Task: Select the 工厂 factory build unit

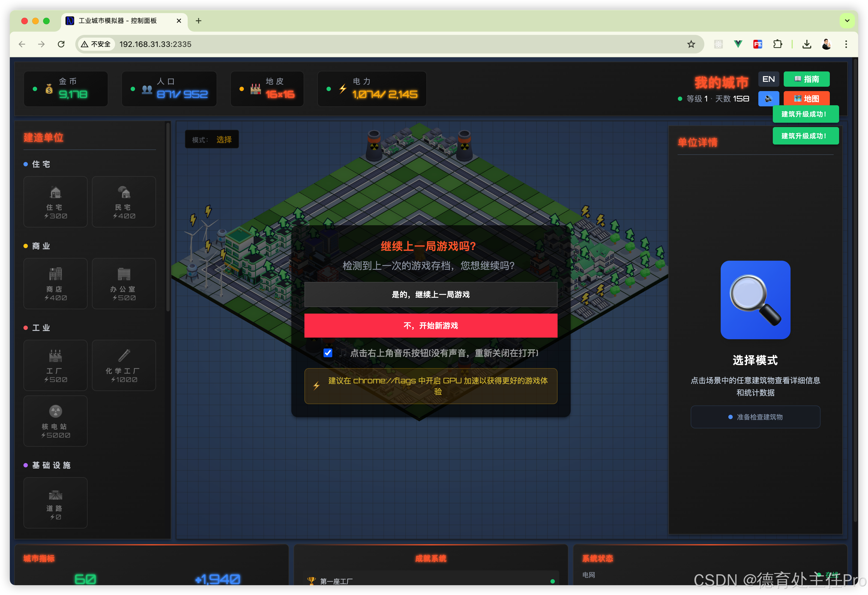Action: pos(55,365)
